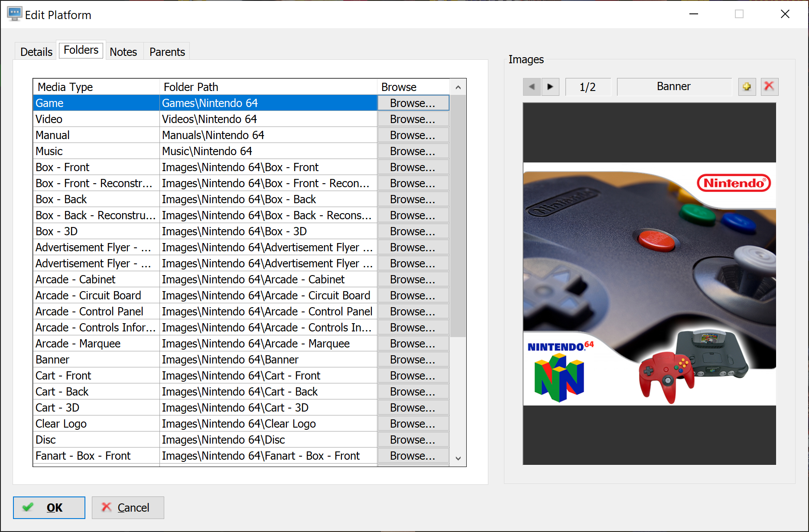This screenshot has width=809, height=532.
Task: Select the Arcade - Marquee media type
Action: 96,344
